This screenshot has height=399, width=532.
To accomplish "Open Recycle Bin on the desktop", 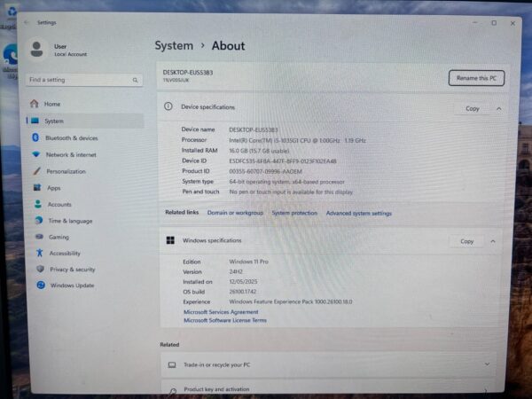I will tap(12, 12).
